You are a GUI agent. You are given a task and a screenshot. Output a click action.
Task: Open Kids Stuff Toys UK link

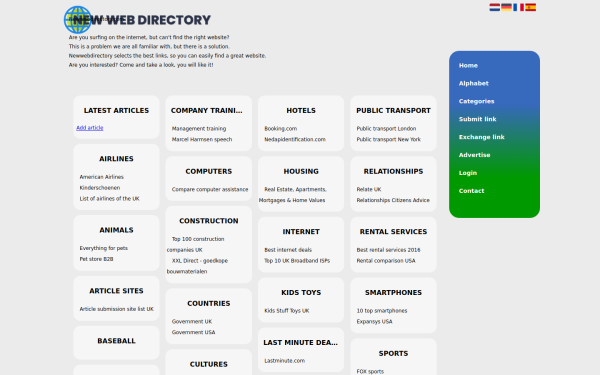pyautogui.click(x=287, y=311)
